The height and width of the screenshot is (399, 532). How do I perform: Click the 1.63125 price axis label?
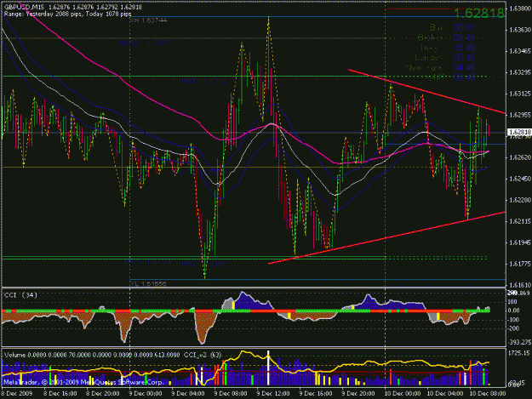tap(519, 94)
